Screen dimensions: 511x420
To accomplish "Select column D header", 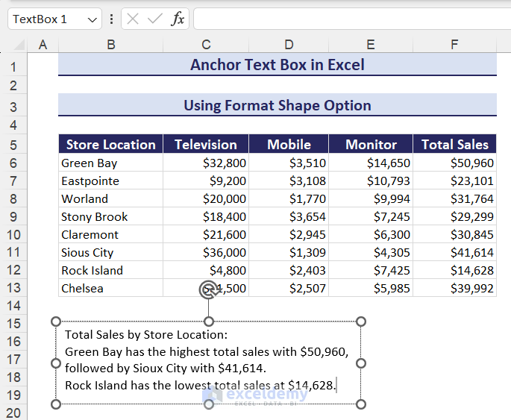I will [289, 45].
